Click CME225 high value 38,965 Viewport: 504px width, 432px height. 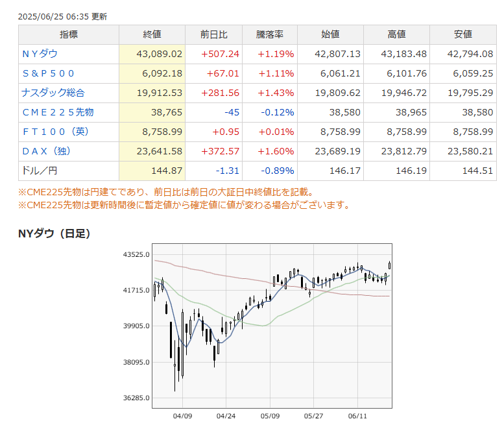point(411,112)
